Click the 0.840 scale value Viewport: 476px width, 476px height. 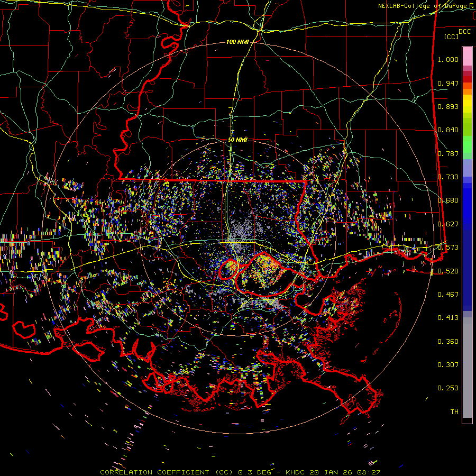click(448, 130)
